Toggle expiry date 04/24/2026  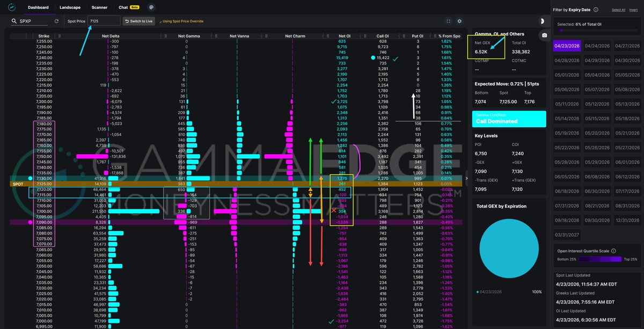tap(597, 46)
